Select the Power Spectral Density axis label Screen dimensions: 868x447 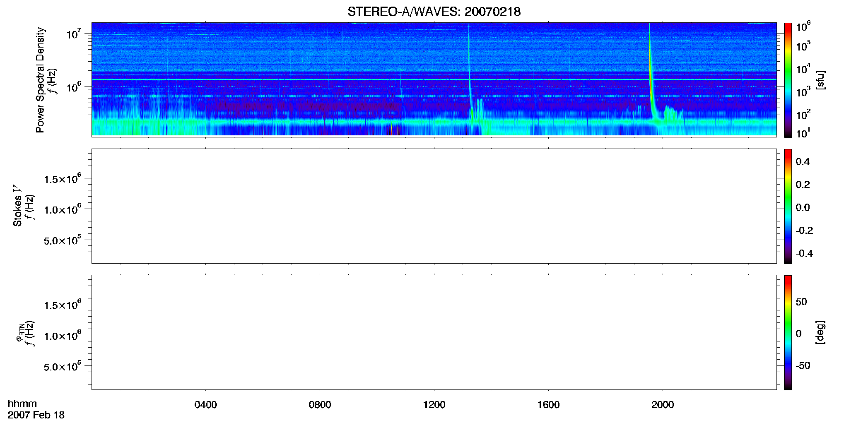coord(40,80)
